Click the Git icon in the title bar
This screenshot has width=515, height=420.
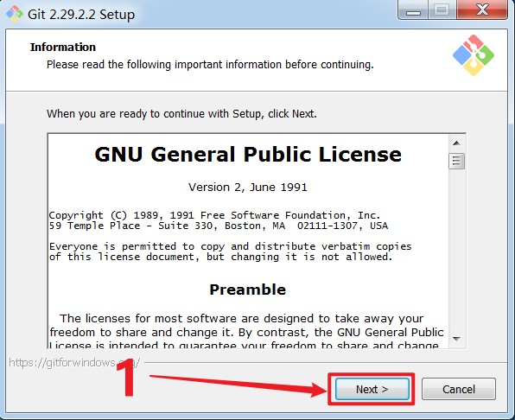15,14
